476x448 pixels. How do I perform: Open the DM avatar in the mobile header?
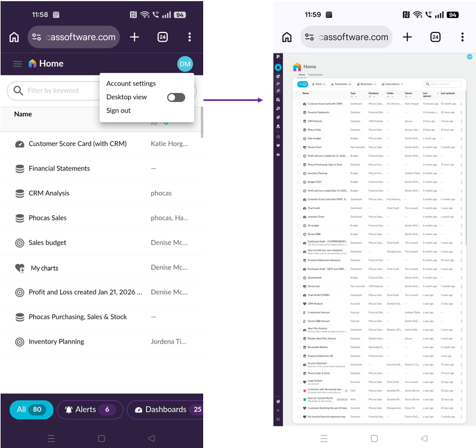point(185,64)
